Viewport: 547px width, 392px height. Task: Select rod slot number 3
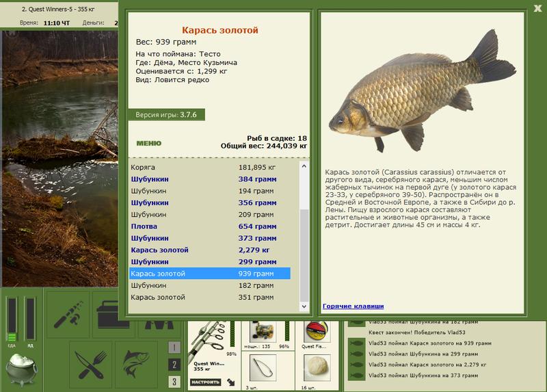pos(174,382)
